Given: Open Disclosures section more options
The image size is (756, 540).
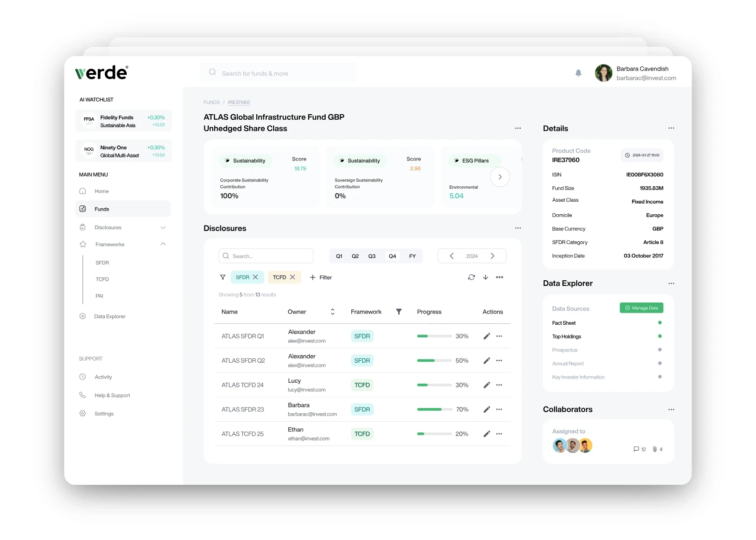Looking at the screenshot, I should (x=518, y=228).
